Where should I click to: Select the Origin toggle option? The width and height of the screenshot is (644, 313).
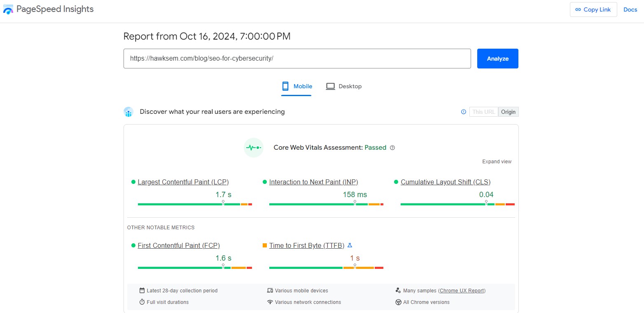[x=509, y=112]
